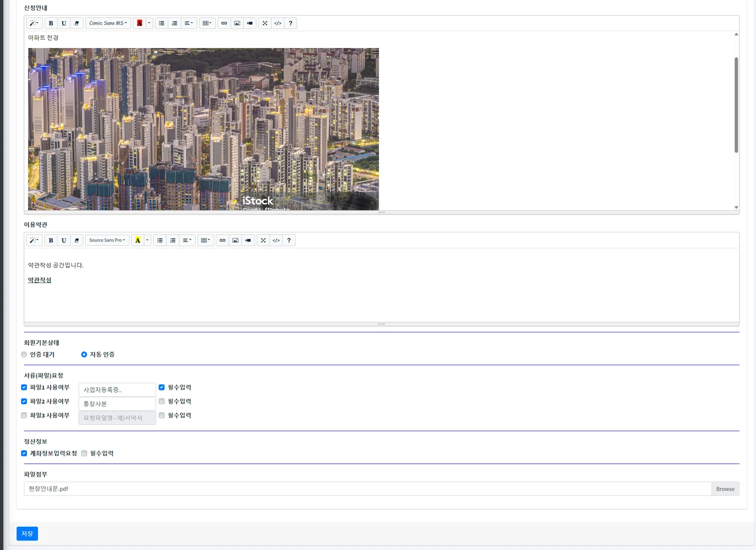Toggle 필수입력 checkbox for 사업자등록증 row
756x550 pixels.
[162, 387]
